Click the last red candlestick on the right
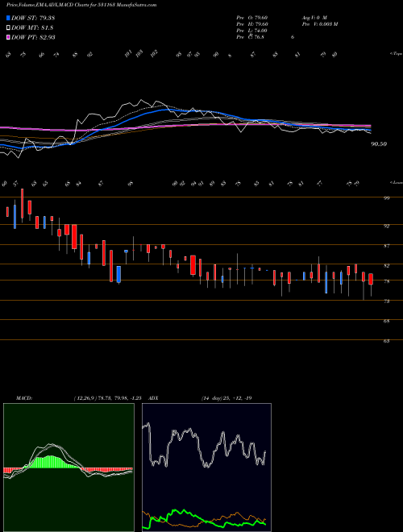 (x=371, y=279)
